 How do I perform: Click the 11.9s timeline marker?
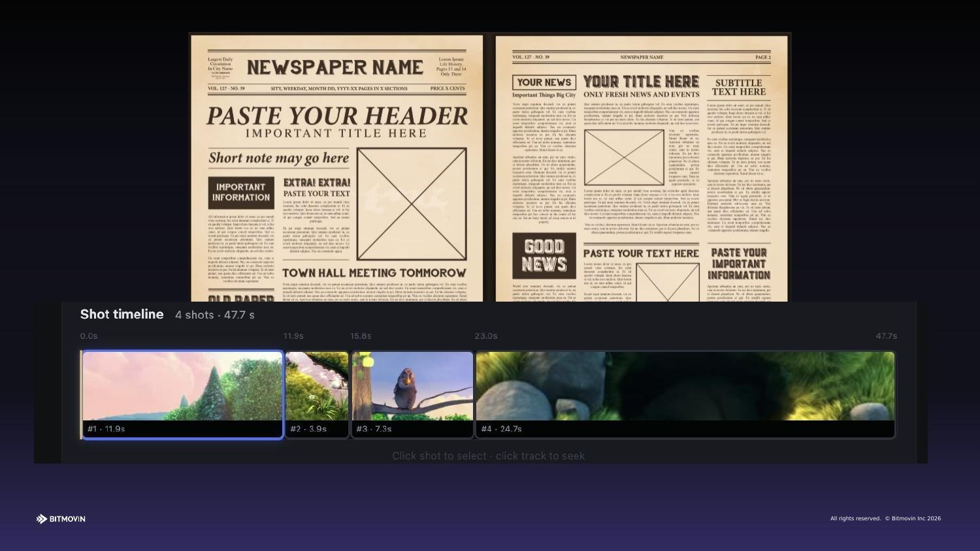[x=293, y=336]
